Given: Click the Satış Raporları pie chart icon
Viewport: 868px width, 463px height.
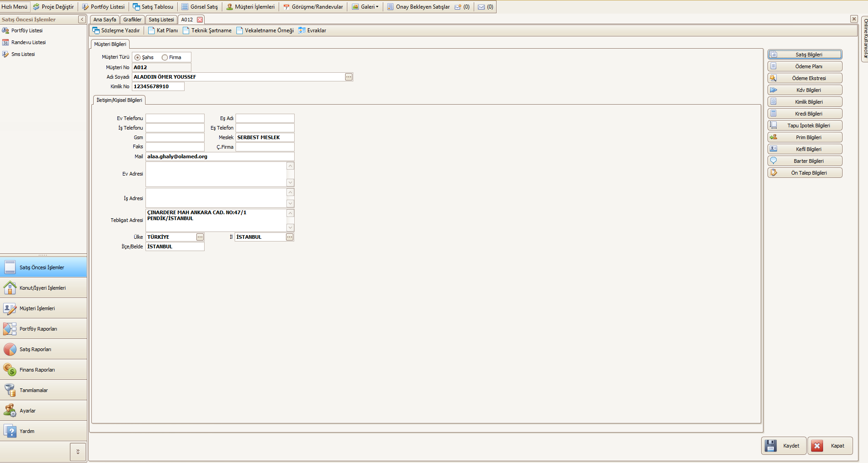Looking at the screenshot, I should [x=10, y=349].
